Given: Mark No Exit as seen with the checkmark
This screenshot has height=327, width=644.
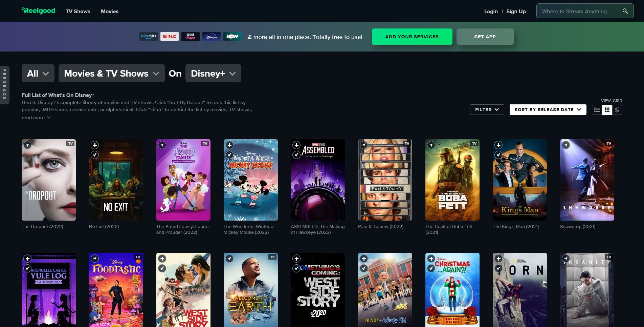Looking at the screenshot, I should click(95, 155).
